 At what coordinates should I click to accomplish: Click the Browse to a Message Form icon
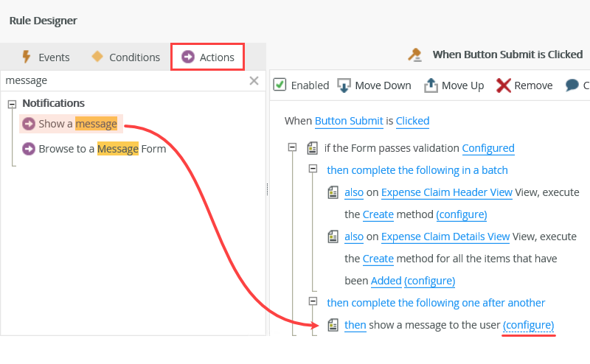[29, 149]
